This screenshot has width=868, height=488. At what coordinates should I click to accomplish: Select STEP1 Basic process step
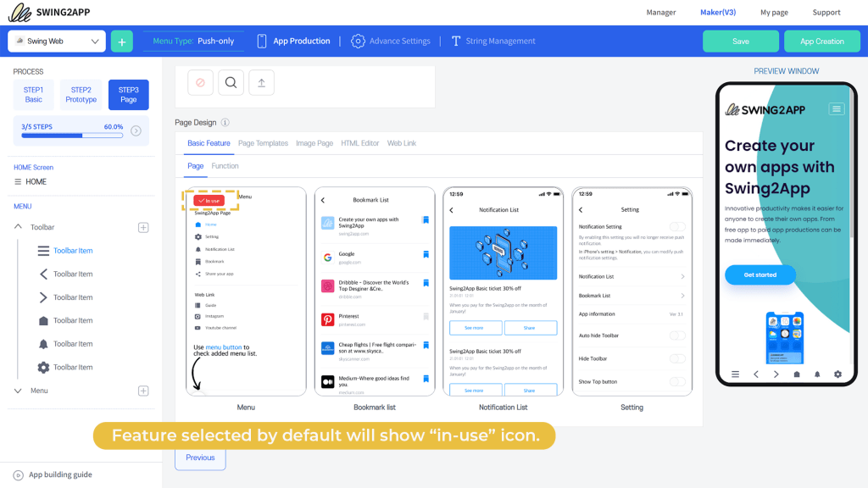point(33,95)
